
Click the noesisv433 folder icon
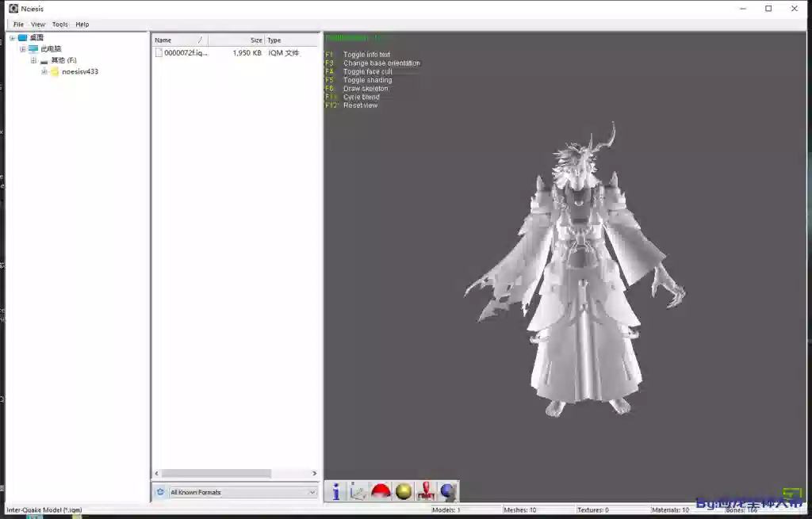tap(55, 71)
